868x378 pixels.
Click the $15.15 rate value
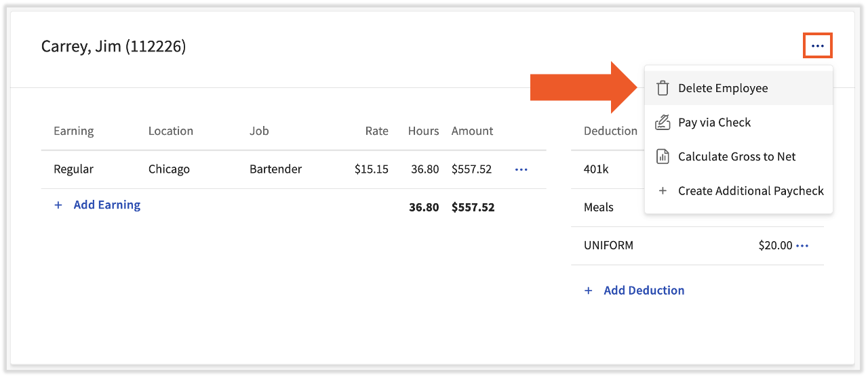(x=371, y=169)
